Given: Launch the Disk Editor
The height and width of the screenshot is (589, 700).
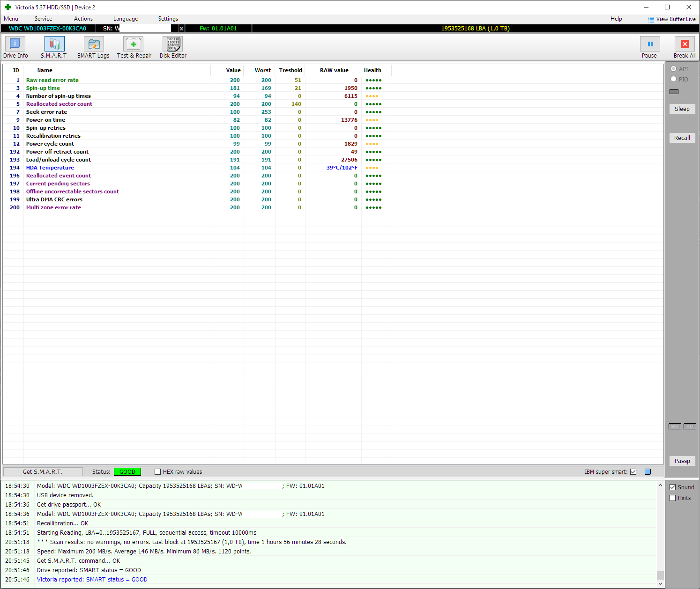Looking at the screenshot, I should tap(173, 47).
